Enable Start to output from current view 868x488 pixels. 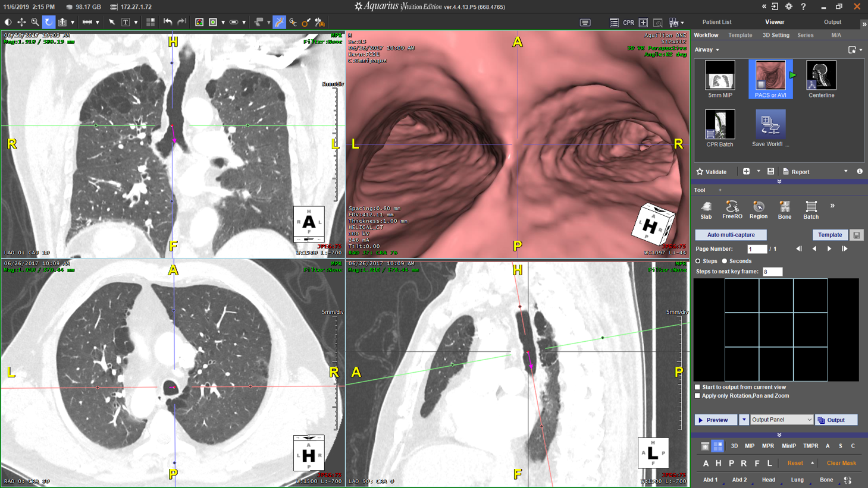pyautogui.click(x=698, y=387)
